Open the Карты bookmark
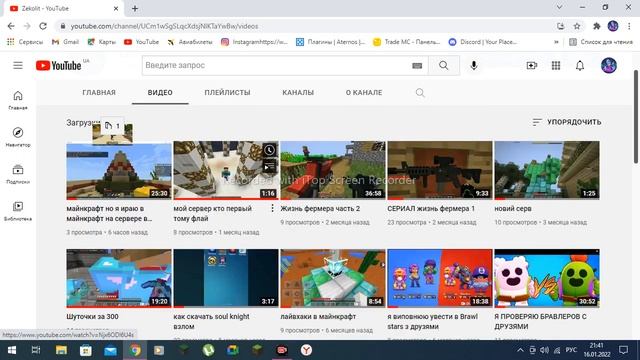 click(102, 42)
